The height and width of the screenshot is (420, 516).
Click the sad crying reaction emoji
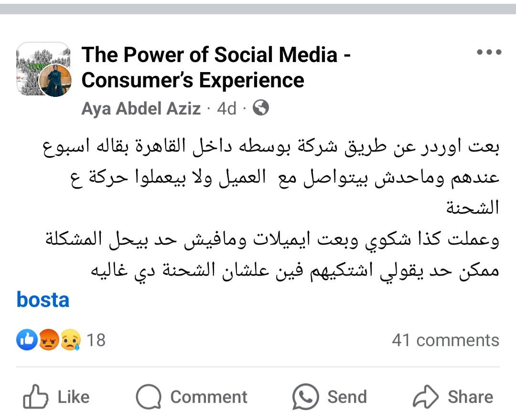pos(70,340)
